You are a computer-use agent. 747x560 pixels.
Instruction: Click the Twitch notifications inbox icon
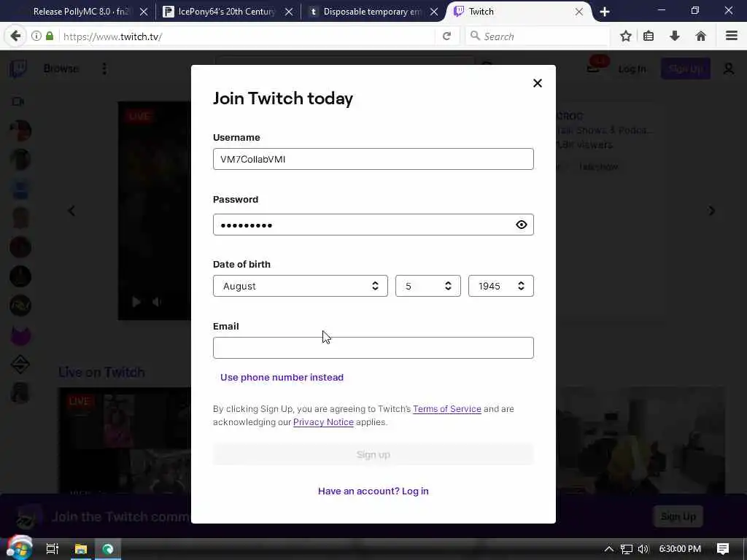pos(593,69)
